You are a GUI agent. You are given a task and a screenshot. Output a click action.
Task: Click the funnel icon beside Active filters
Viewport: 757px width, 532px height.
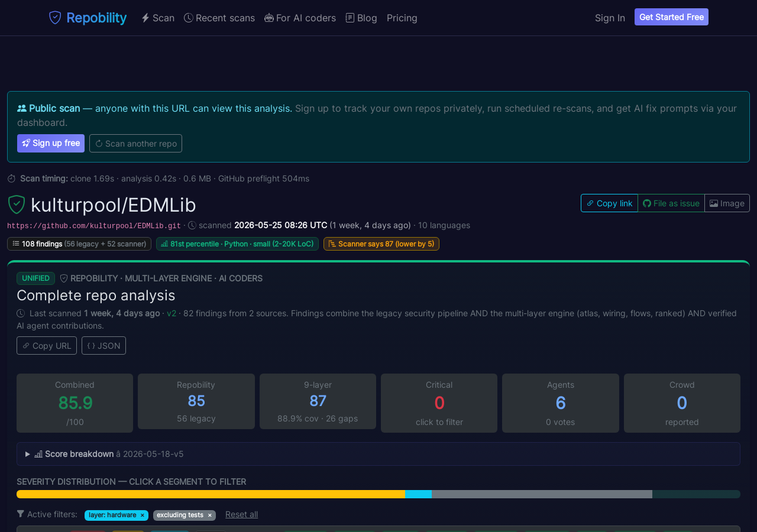pos(21,514)
